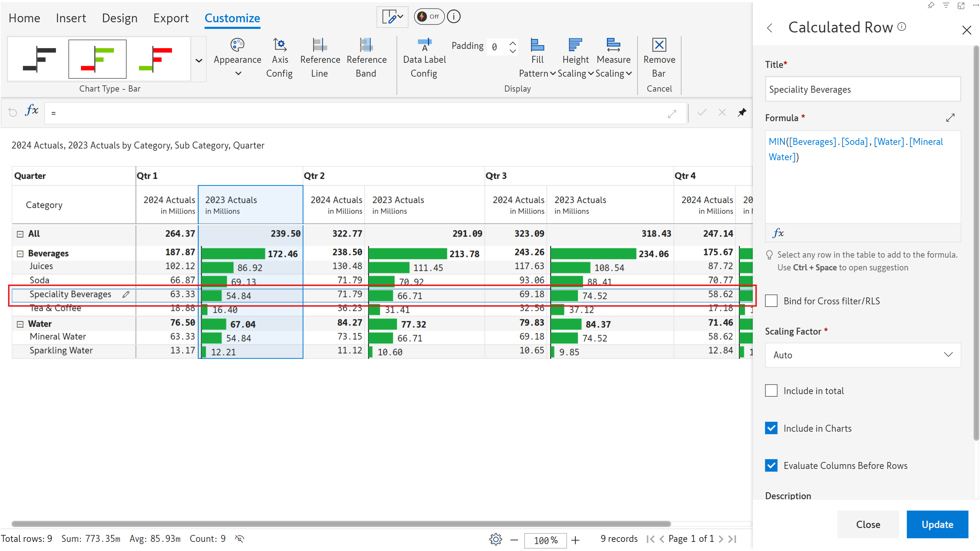Click the Remove Bar icon
980x551 pixels.
coord(659,45)
